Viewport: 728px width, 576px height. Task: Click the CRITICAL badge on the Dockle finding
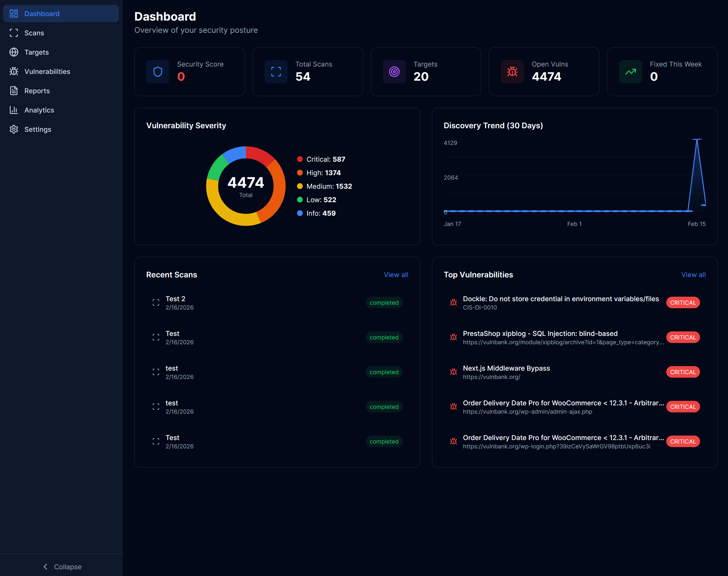tap(682, 302)
